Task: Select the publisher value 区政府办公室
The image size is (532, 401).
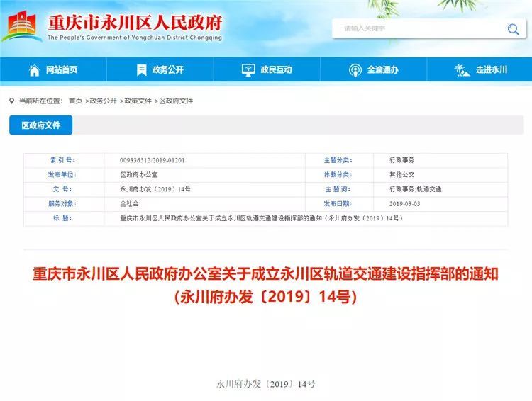Action: pos(139,175)
